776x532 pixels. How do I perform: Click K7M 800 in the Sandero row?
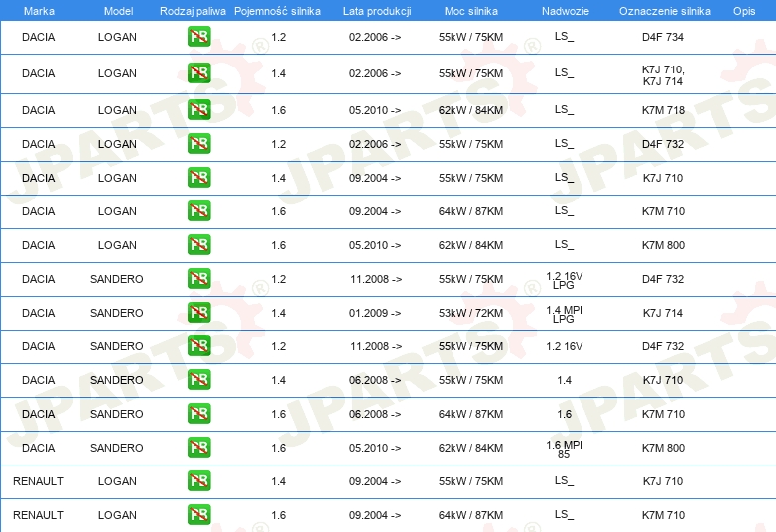click(x=663, y=448)
